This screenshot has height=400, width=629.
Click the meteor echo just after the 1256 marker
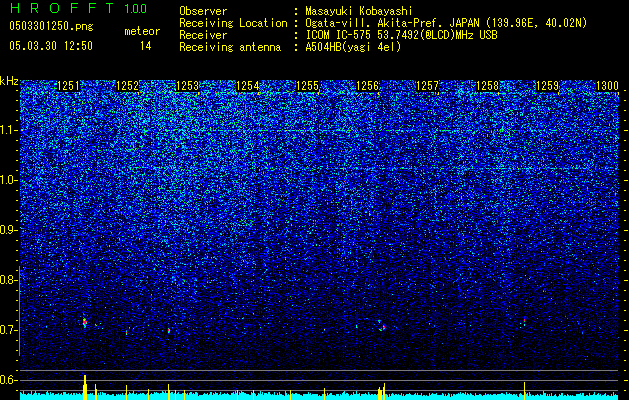381,325
